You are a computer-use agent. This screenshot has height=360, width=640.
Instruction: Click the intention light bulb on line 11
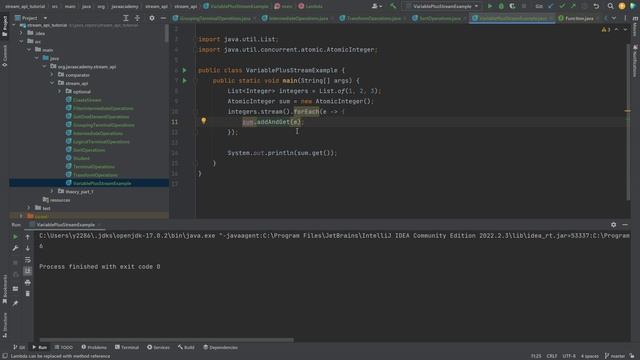(204, 121)
